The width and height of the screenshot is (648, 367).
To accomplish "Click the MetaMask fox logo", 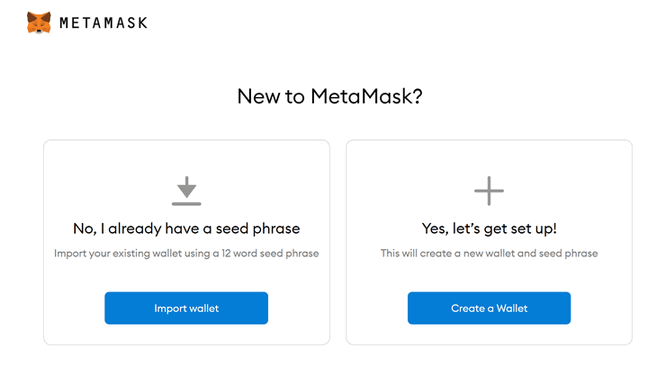I will click(x=39, y=22).
